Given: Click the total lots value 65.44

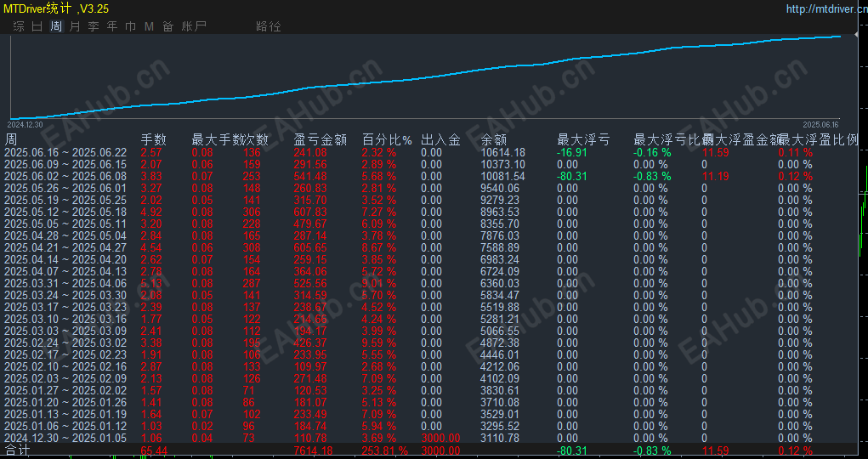Looking at the screenshot, I should 154,450.
